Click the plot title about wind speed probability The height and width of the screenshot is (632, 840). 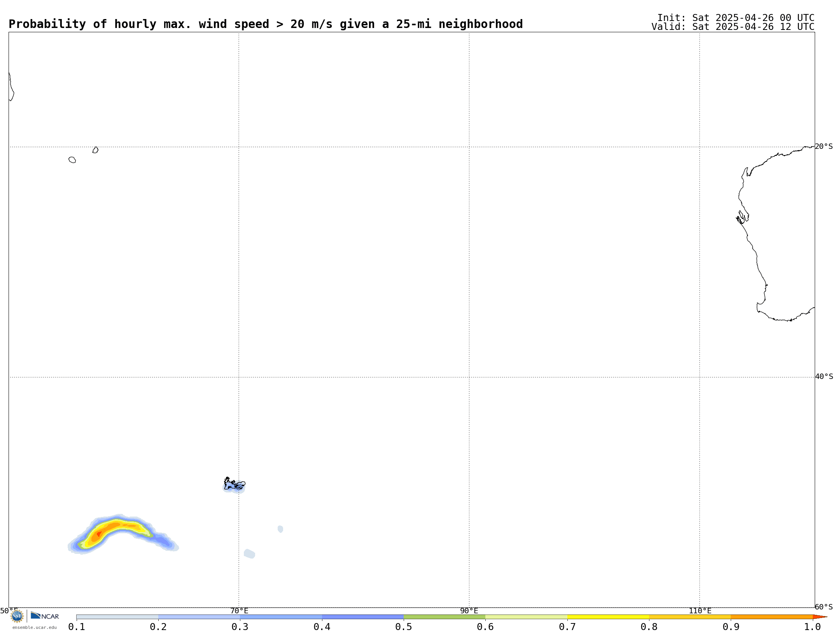tap(266, 24)
